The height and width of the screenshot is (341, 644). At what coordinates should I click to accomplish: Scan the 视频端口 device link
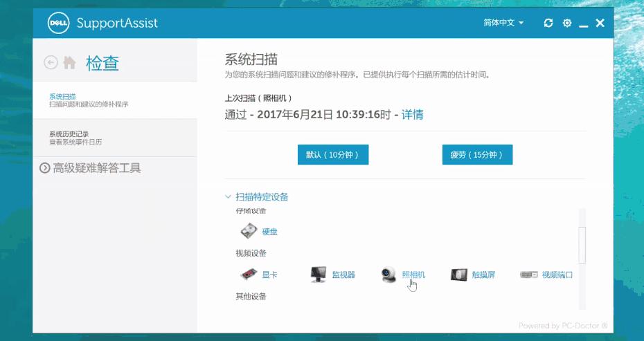[x=557, y=275]
